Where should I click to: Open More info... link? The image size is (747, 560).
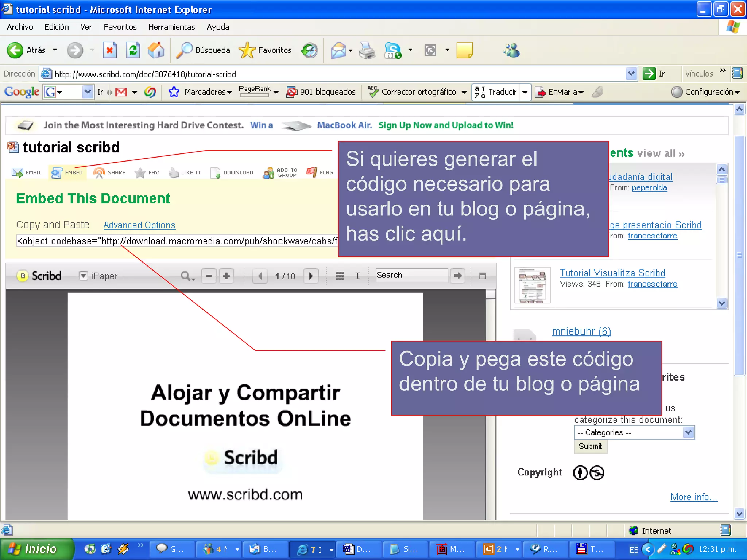point(694,497)
